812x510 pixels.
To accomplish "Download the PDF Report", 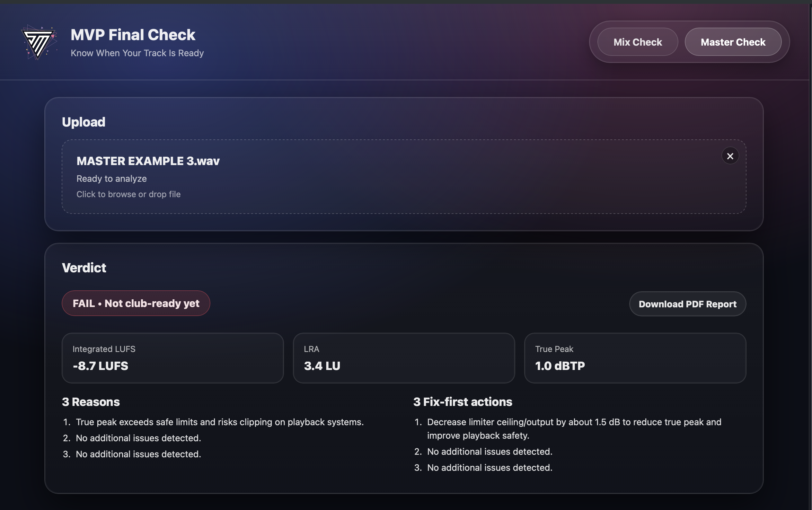I will click(x=687, y=304).
